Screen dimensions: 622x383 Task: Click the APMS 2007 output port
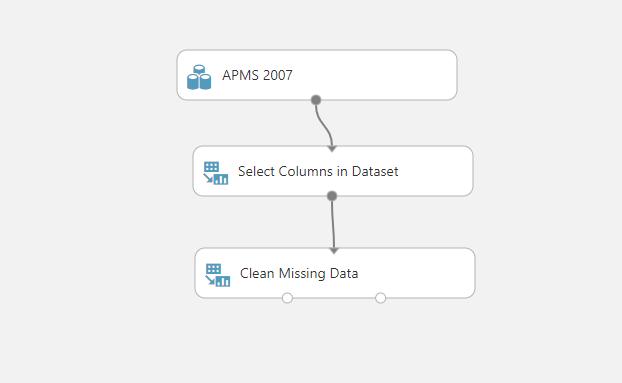(316, 100)
